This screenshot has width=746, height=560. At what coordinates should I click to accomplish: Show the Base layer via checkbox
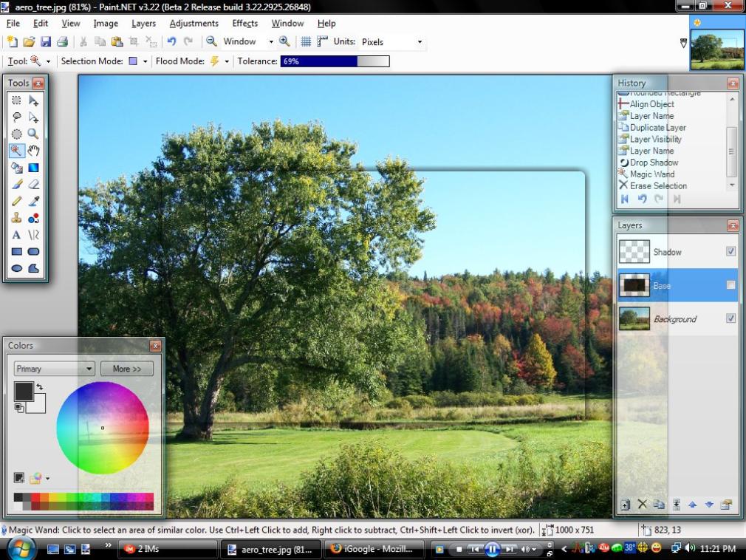(730, 285)
